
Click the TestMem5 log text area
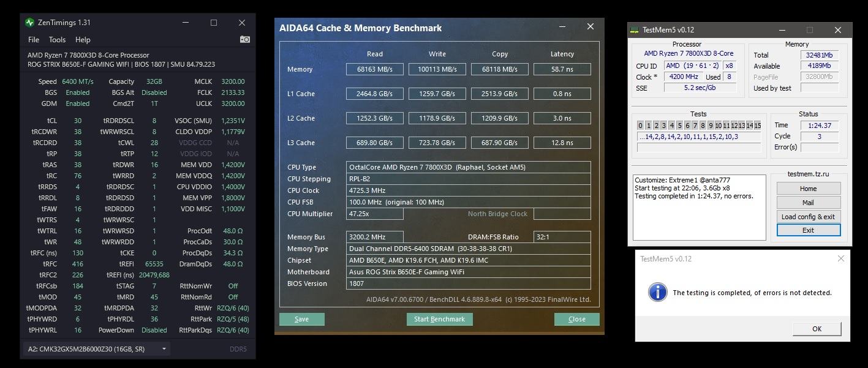point(700,208)
